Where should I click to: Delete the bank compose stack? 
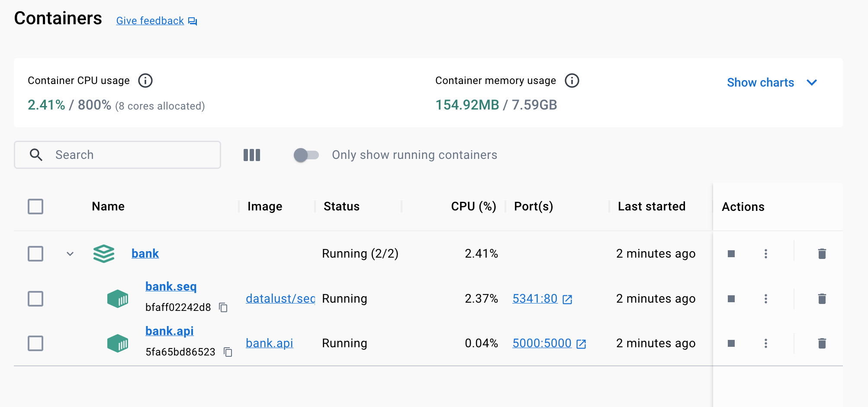tap(822, 254)
